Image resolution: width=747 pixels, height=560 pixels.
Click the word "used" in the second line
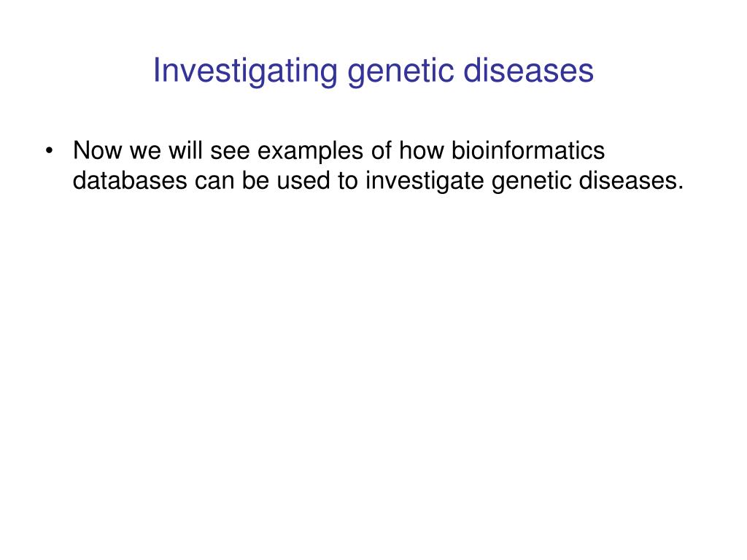coord(303,181)
